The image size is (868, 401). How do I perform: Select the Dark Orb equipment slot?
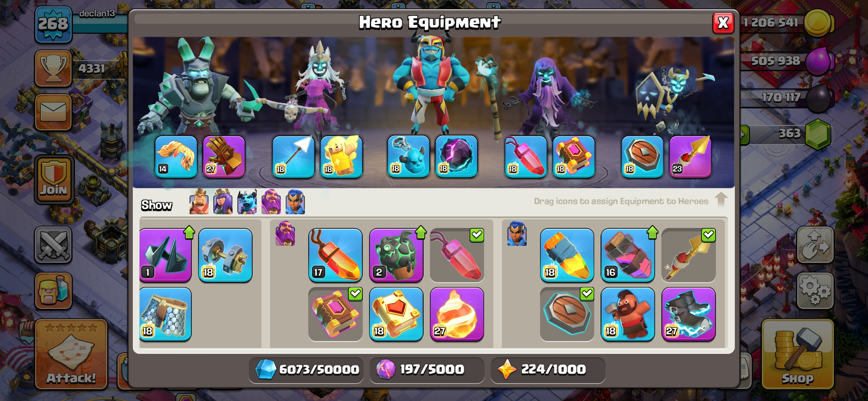[x=456, y=157]
